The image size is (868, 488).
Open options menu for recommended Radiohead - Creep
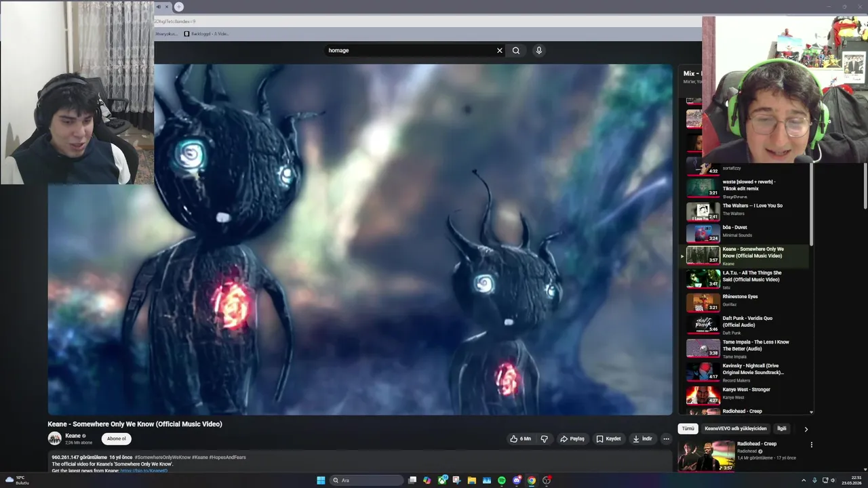click(x=811, y=445)
